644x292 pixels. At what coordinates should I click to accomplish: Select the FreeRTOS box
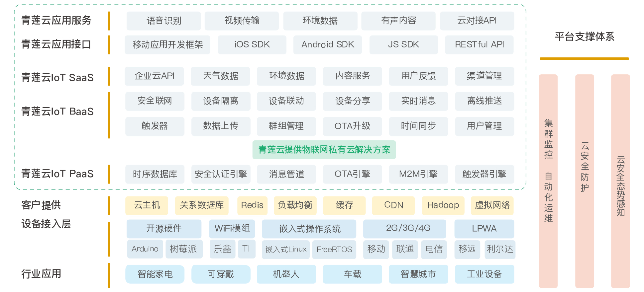tap(334, 249)
